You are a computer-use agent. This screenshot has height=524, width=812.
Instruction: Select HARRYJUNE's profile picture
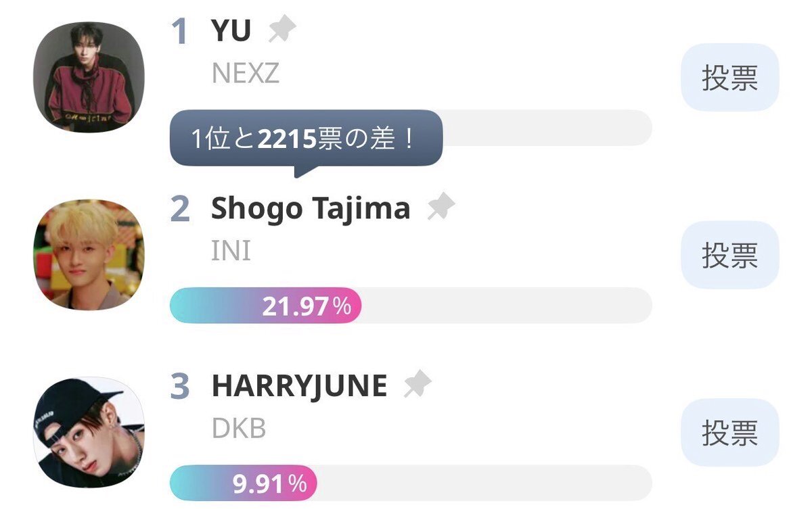click(89, 433)
